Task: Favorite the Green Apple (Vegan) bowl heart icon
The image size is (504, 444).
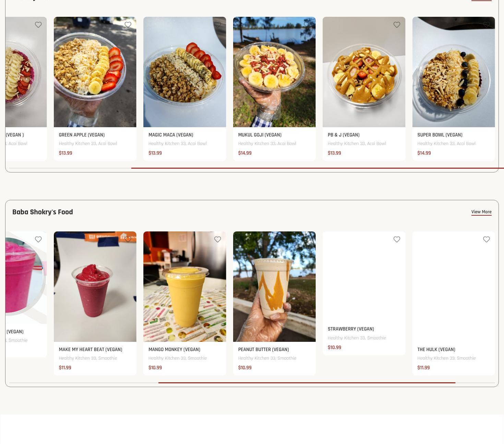Action: (128, 25)
